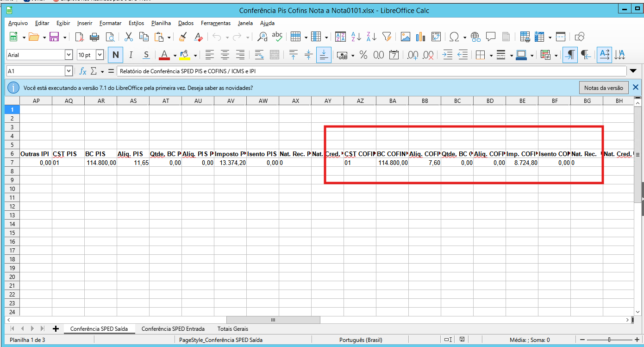644x347 pixels.
Task: Expand the formula bar input line
Action: (x=633, y=71)
